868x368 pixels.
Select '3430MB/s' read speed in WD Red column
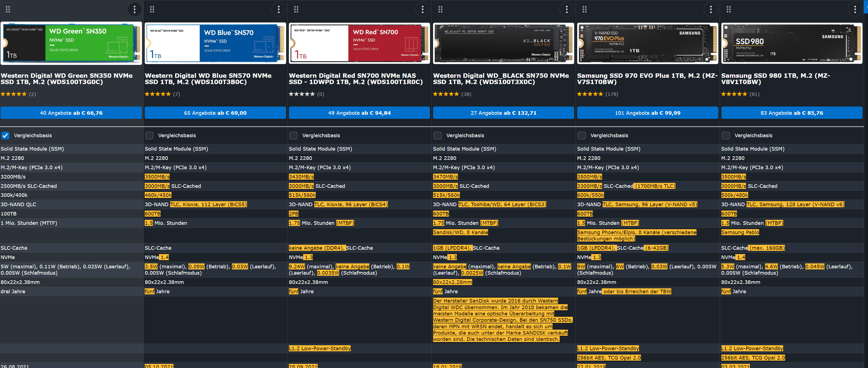pyautogui.click(x=301, y=177)
